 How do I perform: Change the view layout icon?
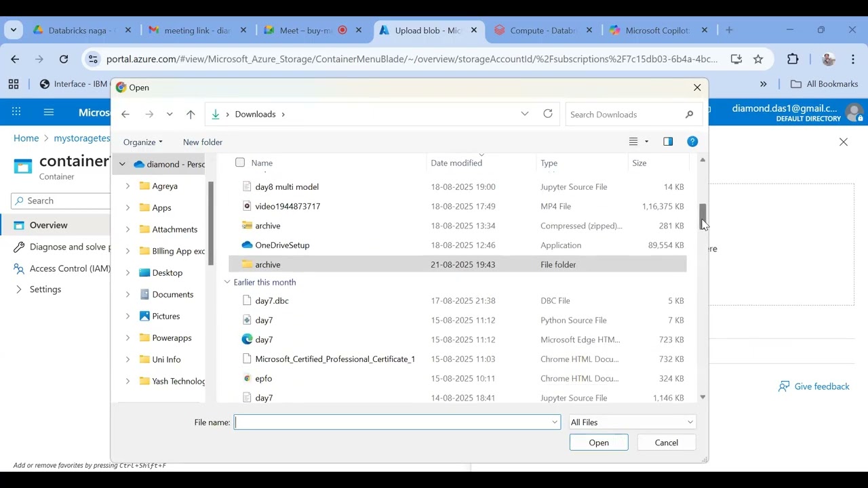pyautogui.click(x=633, y=142)
